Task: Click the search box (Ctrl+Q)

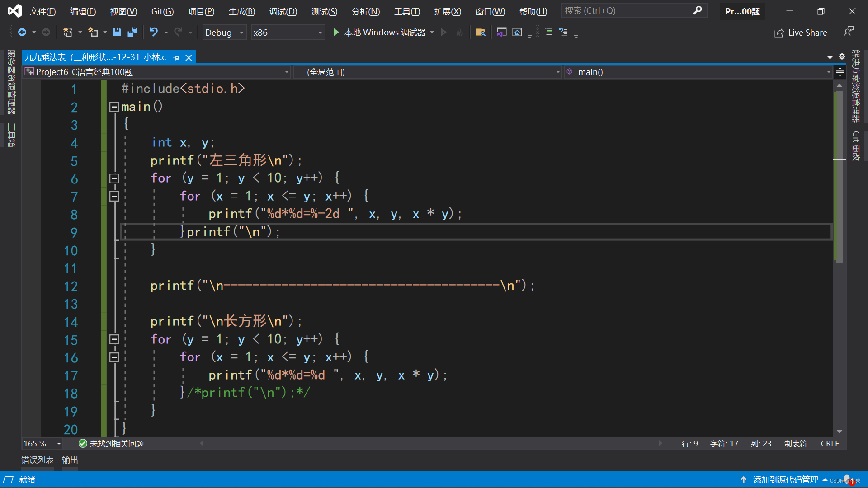Action: coord(628,10)
